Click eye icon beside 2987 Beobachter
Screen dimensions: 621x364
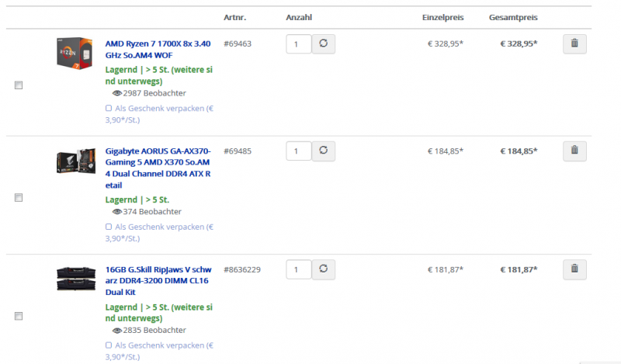click(x=116, y=93)
